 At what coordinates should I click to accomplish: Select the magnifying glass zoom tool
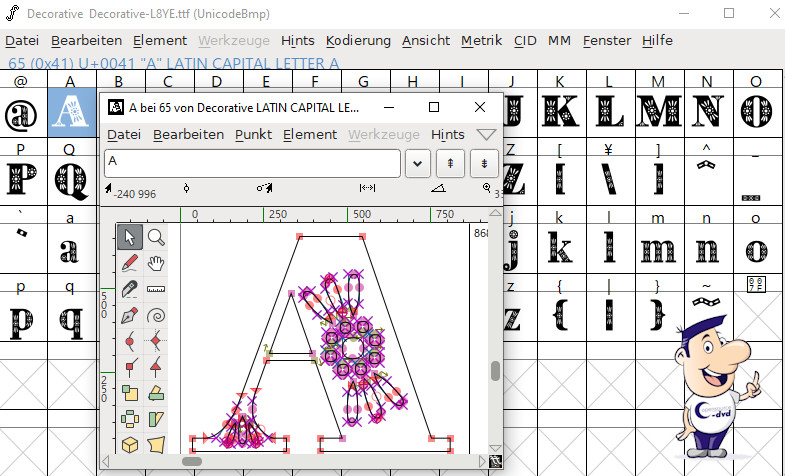pyautogui.click(x=157, y=237)
